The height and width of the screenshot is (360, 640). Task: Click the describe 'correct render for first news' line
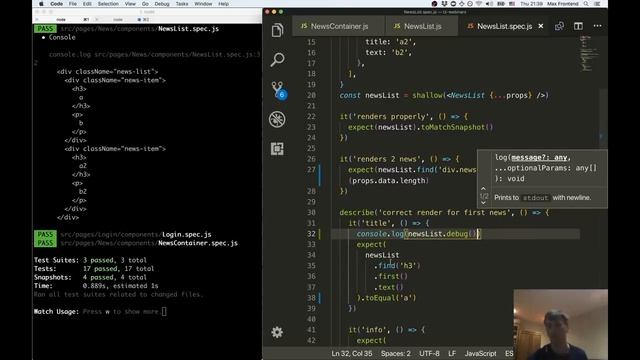(x=444, y=213)
